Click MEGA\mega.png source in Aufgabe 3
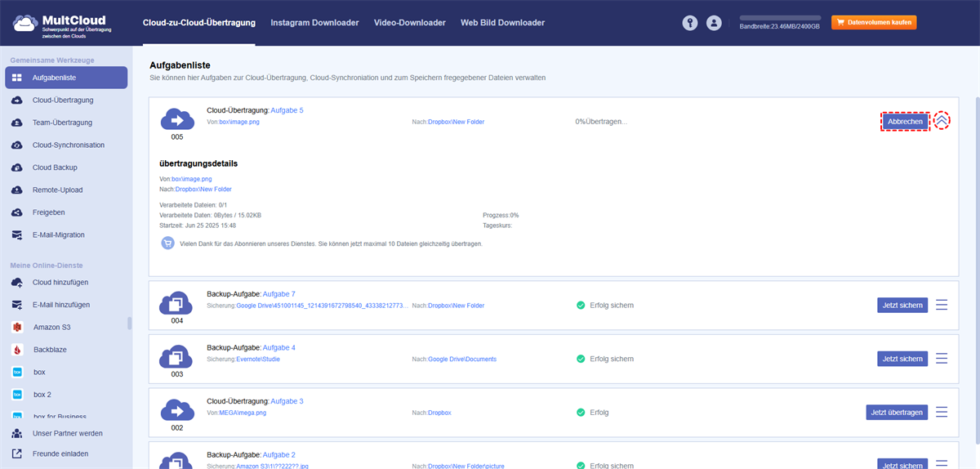The height and width of the screenshot is (469, 980). [243, 413]
